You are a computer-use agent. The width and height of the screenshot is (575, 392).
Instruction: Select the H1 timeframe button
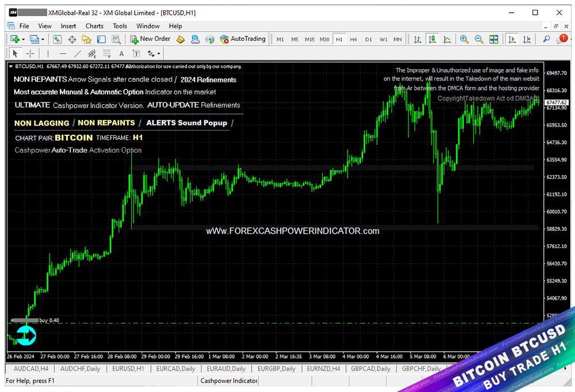coord(339,39)
